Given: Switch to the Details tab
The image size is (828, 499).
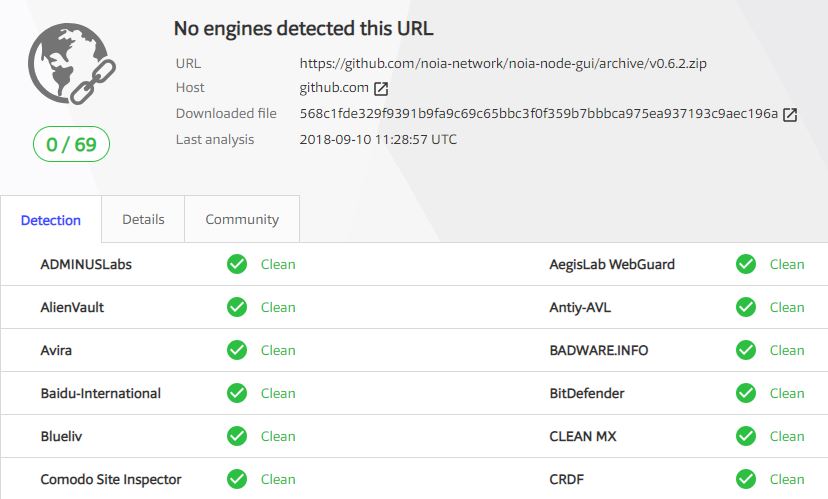Looking at the screenshot, I should (143, 219).
